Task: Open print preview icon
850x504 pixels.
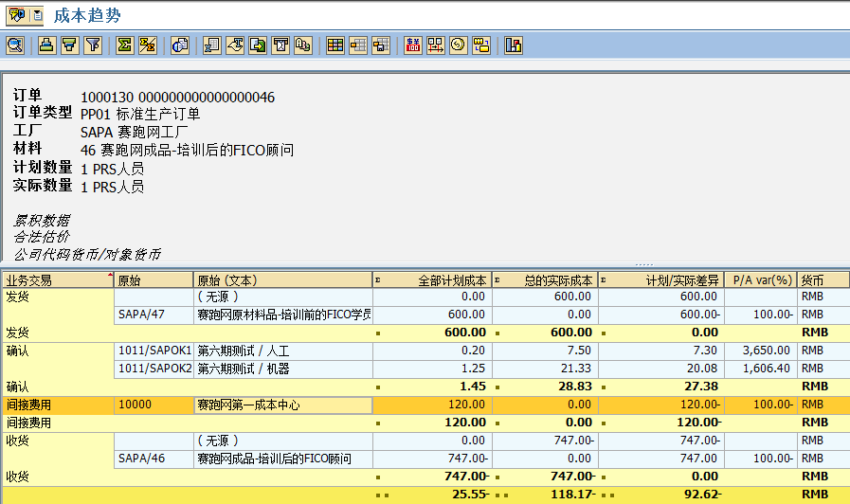Action: coord(180,45)
